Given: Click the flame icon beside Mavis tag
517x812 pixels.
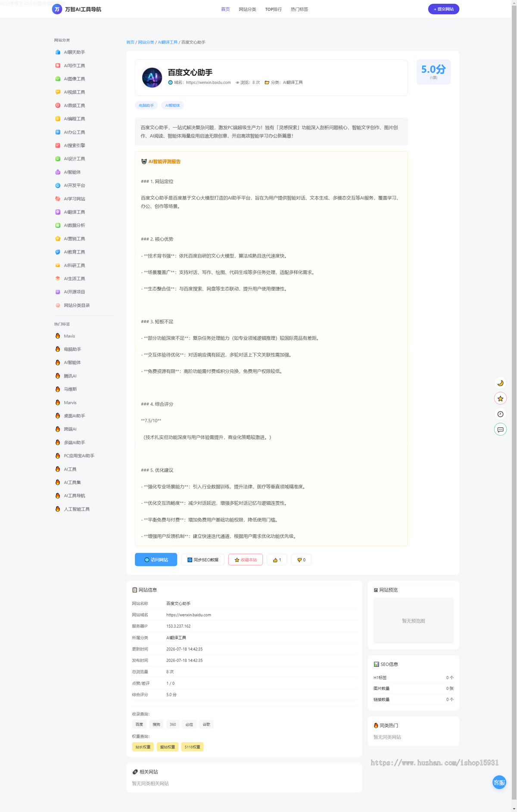Looking at the screenshot, I should 58,336.
